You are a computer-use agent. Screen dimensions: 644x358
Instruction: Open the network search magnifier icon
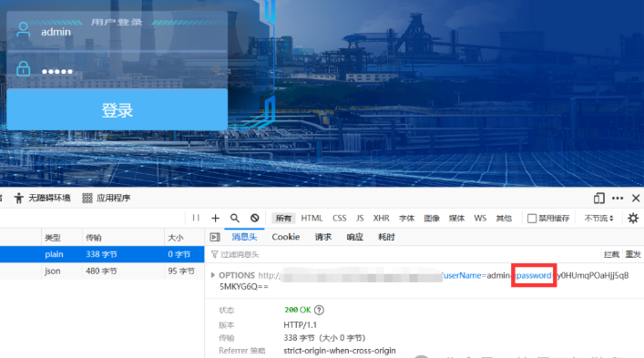click(x=234, y=218)
